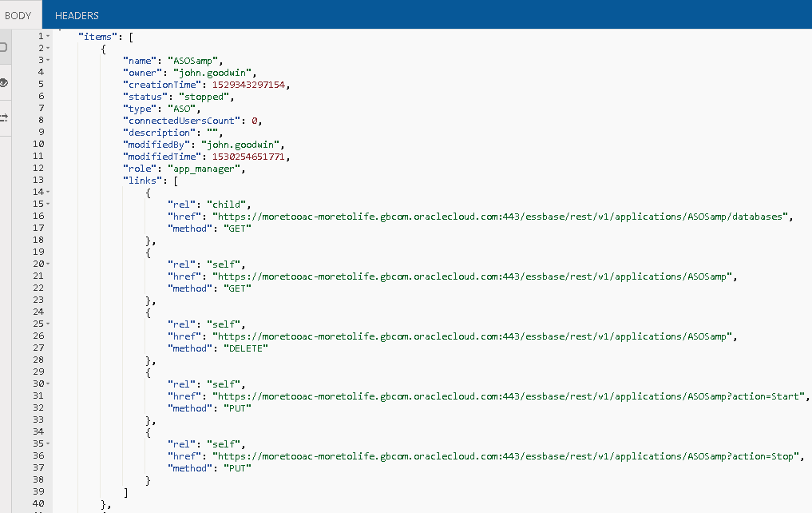Image resolution: width=812 pixels, height=513 pixels.
Task: Fold the links array at line 14
Action: (48, 192)
